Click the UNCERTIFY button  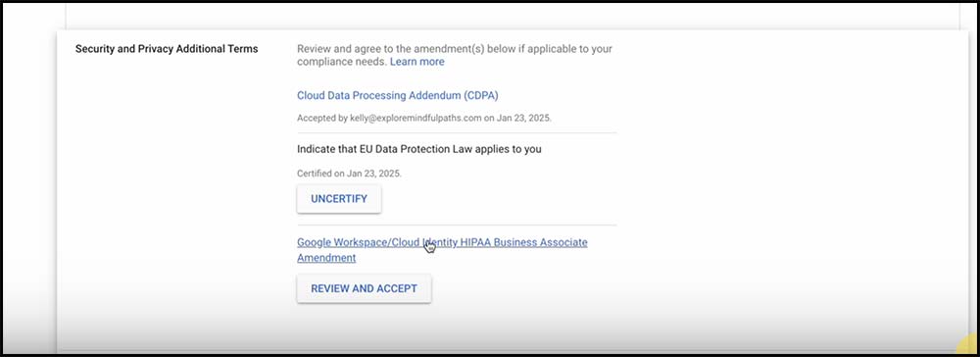point(339,199)
